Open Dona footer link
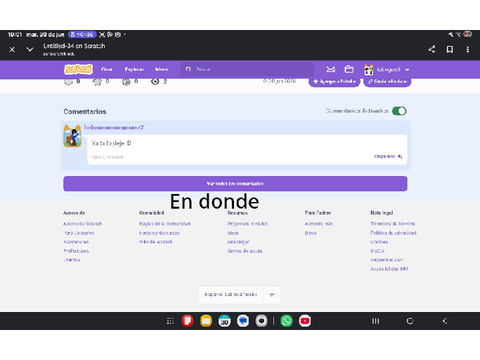Viewport: 480px width, 360px height. pyautogui.click(x=310, y=233)
